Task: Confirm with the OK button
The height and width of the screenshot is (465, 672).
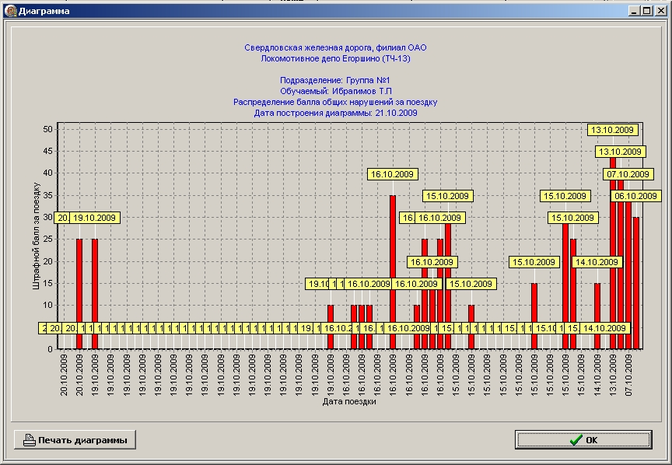Action: [583, 440]
